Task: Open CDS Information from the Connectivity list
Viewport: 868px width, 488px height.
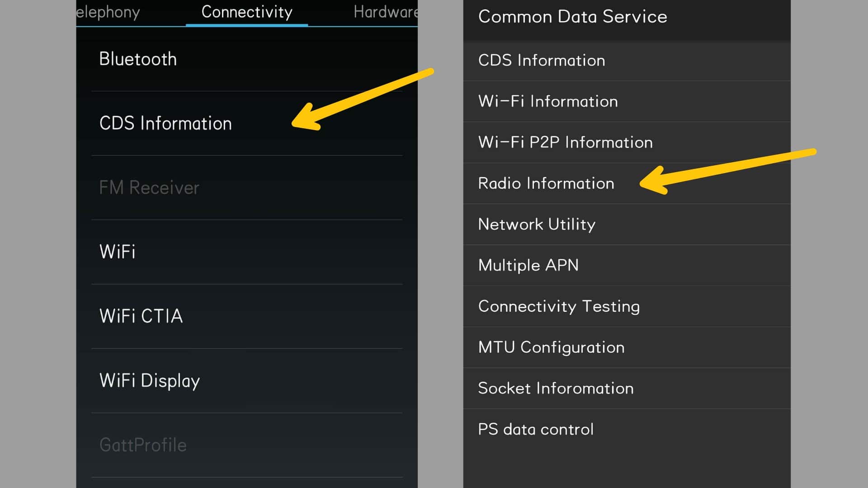Action: pos(166,123)
